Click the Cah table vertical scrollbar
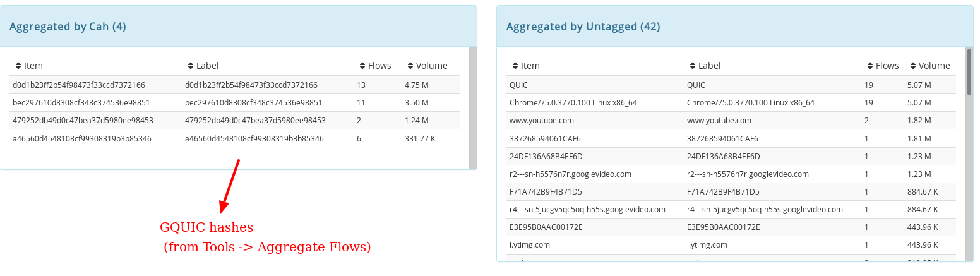The image size is (980, 276). tap(473, 107)
